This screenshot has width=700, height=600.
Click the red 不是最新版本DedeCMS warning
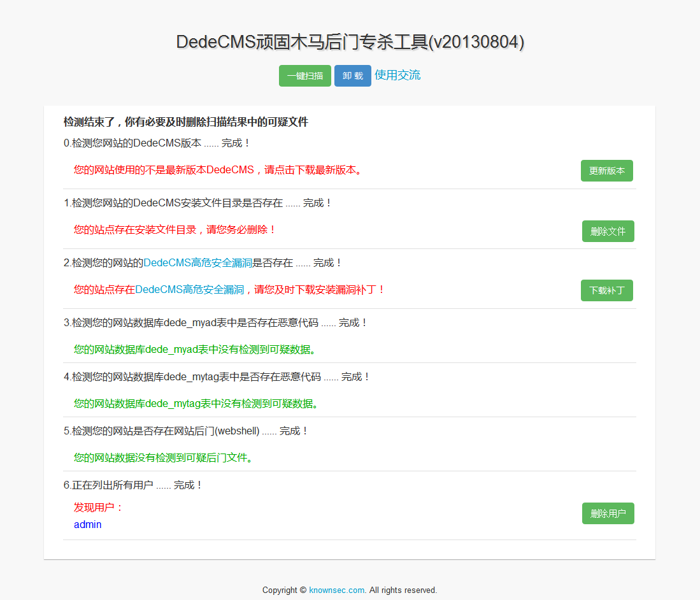pyautogui.click(x=218, y=170)
